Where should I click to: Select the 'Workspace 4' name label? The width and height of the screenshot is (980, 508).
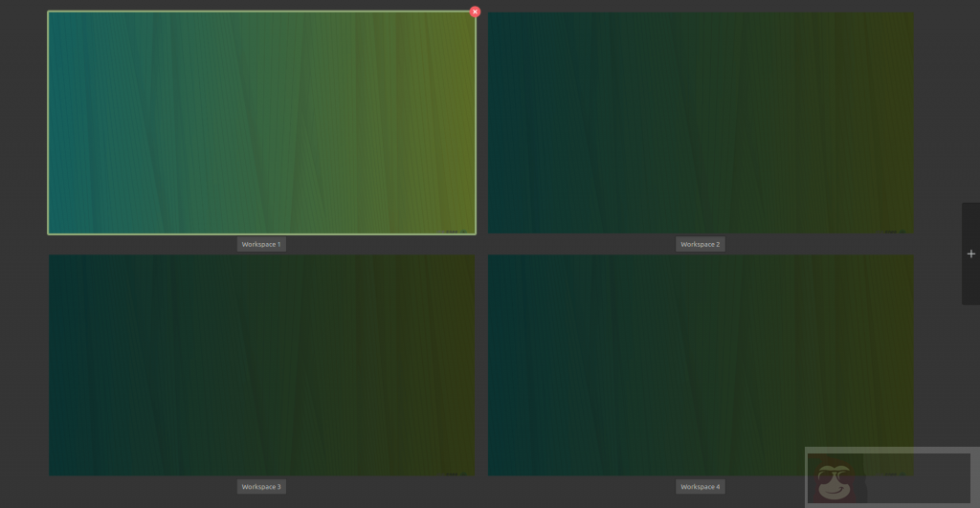pyautogui.click(x=700, y=487)
